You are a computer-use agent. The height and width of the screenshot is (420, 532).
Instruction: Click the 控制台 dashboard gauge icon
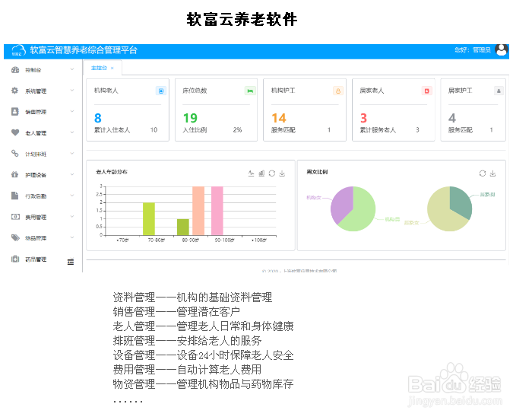coord(15,70)
